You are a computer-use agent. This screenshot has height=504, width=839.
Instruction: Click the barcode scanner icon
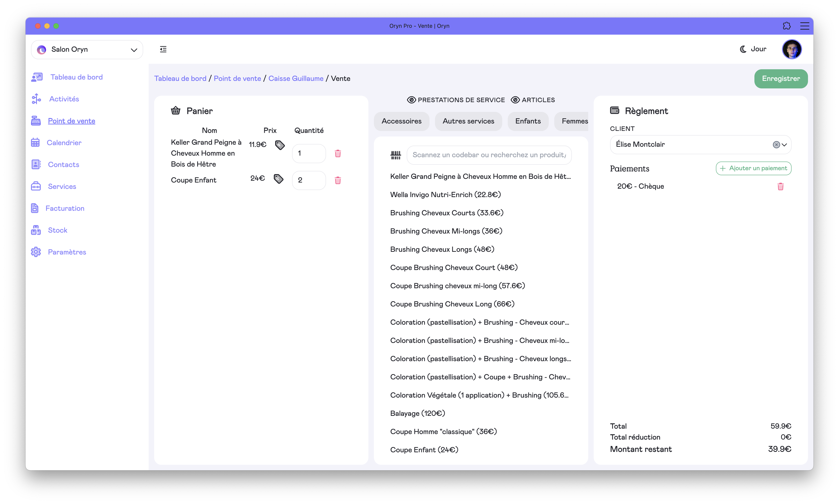[396, 155]
